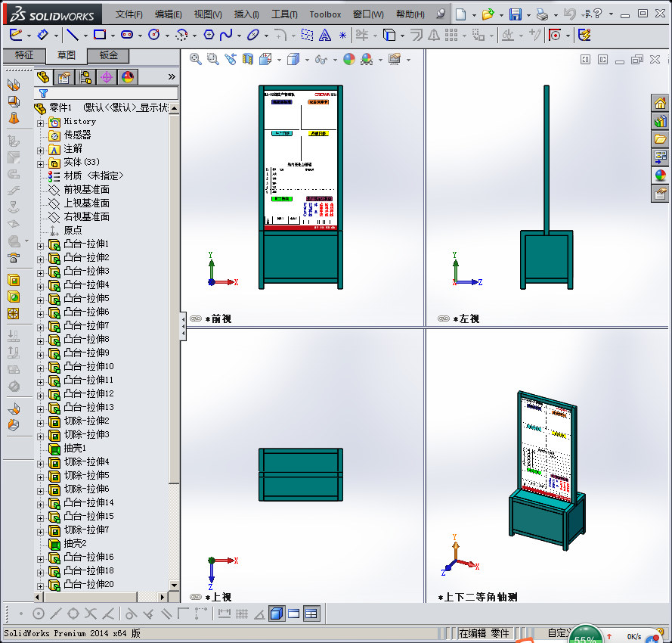Toggle the single view layout button

277,613
